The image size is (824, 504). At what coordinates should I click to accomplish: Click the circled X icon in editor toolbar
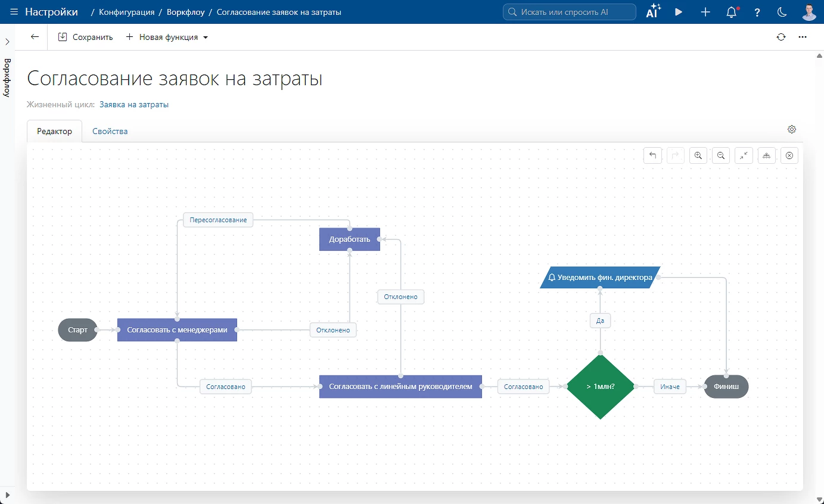coord(789,155)
